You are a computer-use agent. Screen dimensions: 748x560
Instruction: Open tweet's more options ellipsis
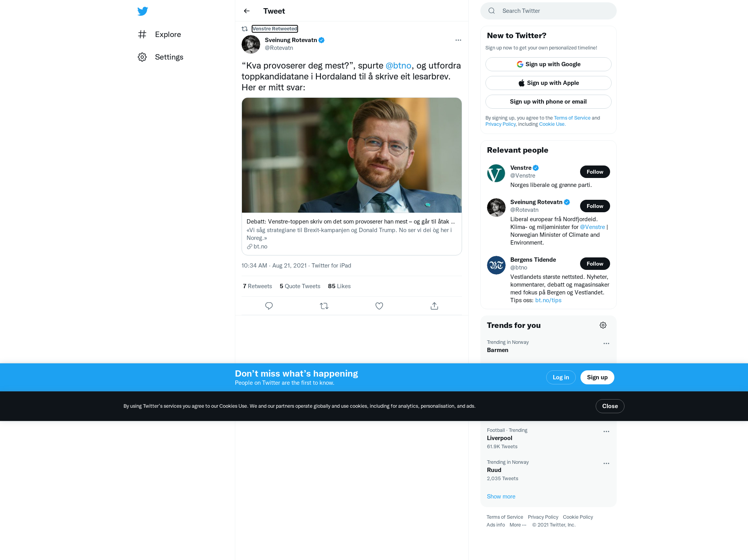(458, 40)
